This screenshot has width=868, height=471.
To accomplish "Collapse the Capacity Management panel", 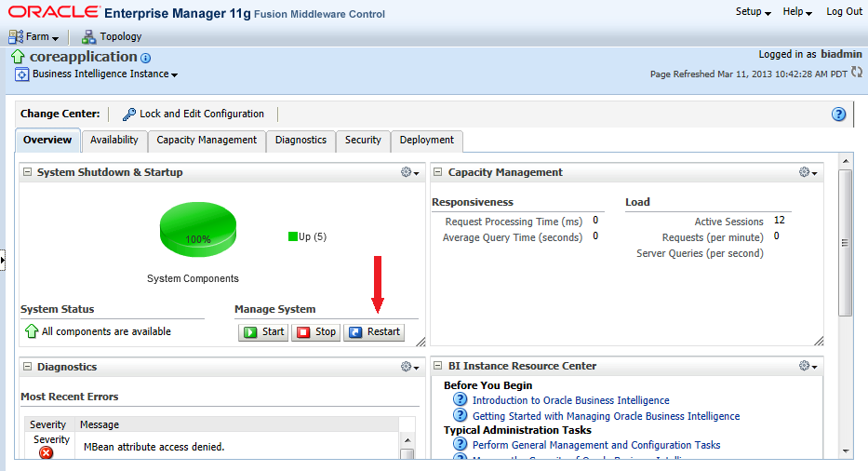I will (x=438, y=172).
